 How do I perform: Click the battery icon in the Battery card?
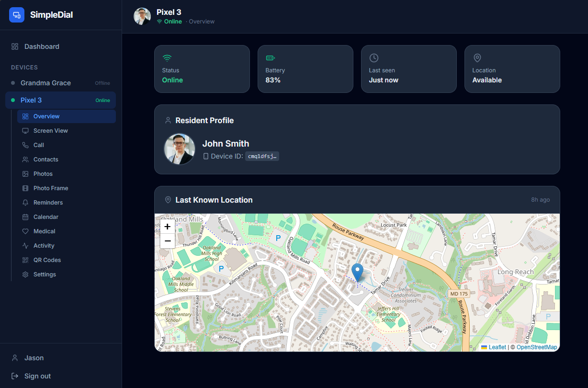[x=271, y=58]
